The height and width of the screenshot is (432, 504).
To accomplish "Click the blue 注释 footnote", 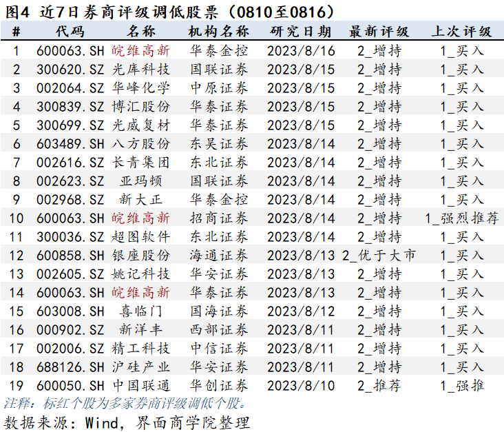I will (x=125, y=404).
